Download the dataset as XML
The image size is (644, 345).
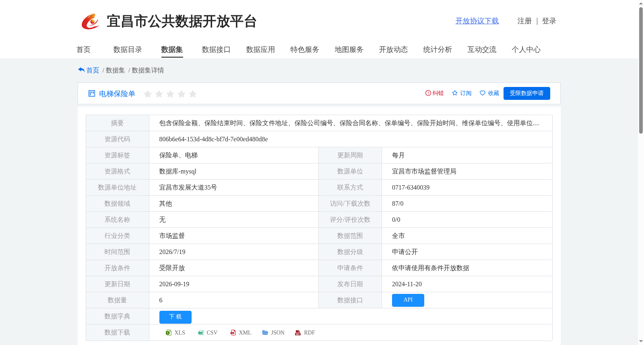click(241, 333)
